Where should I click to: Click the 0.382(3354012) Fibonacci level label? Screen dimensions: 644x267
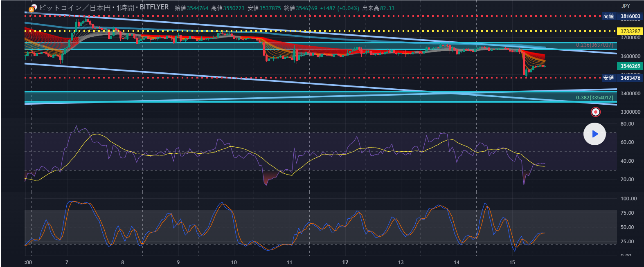point(594,98)
